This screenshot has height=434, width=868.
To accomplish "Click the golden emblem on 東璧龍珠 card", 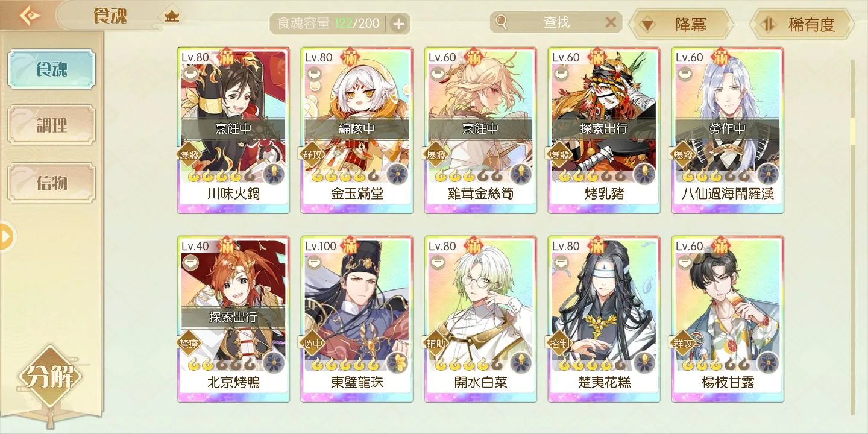I will (398, 362).
